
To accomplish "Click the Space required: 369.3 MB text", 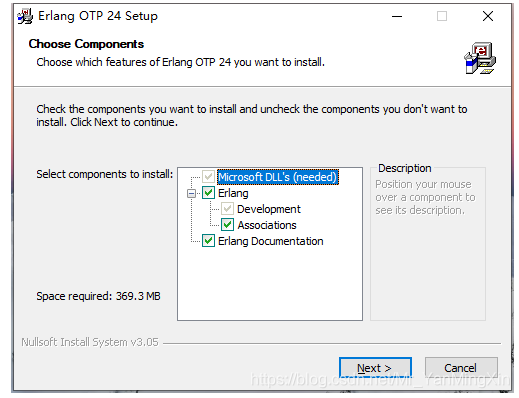I will 98,296.
